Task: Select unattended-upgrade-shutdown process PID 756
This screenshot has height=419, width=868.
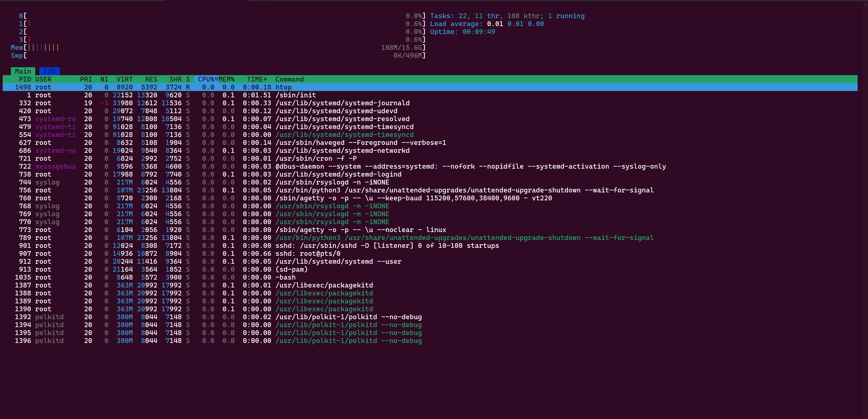Action: [x=430, y=190]
